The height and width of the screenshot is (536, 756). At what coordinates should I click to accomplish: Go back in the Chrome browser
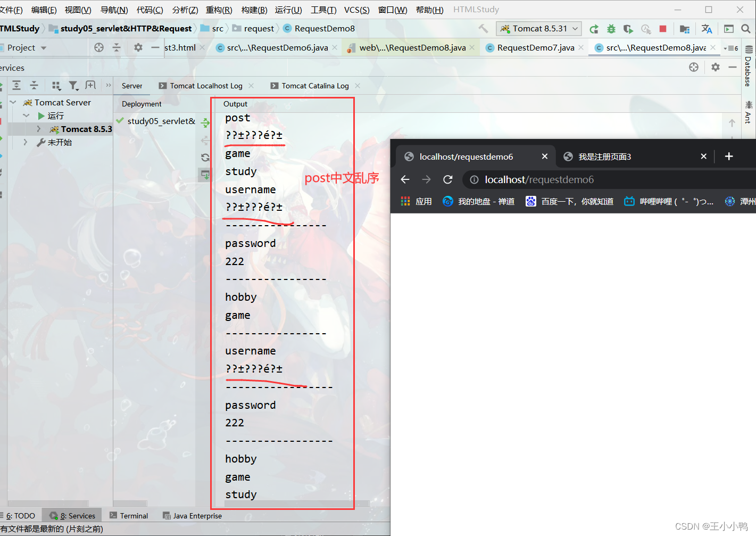point(405,179)
